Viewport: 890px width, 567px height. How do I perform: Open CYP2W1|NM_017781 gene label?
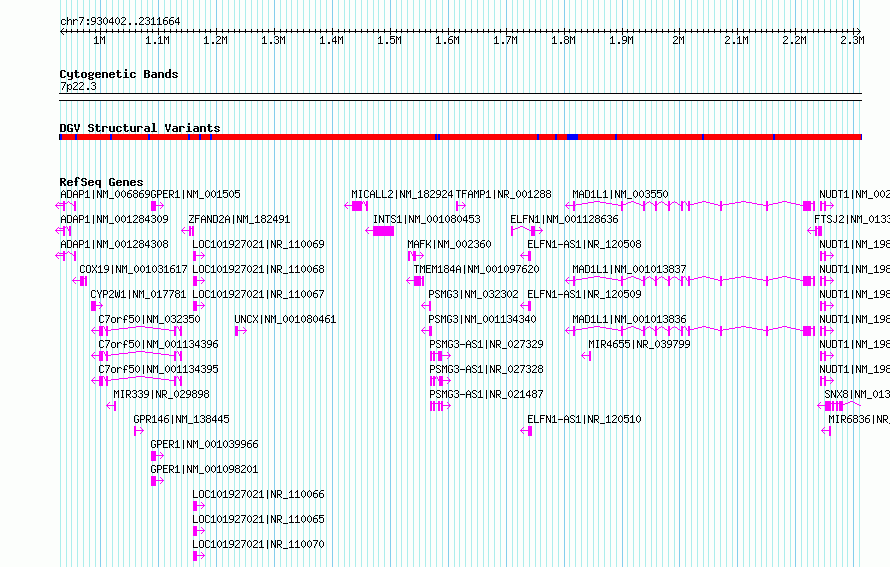pyautogui.click(x=138, y=294)
